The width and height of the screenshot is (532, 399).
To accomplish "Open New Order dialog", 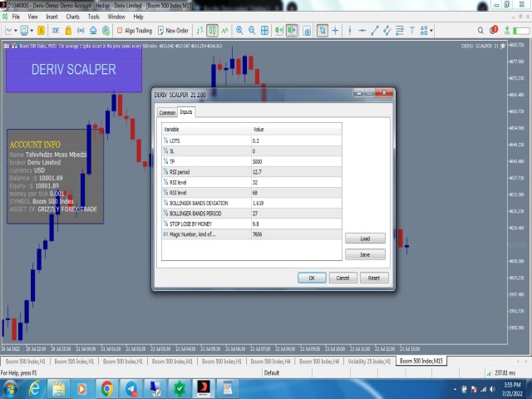I will point(173,31).
